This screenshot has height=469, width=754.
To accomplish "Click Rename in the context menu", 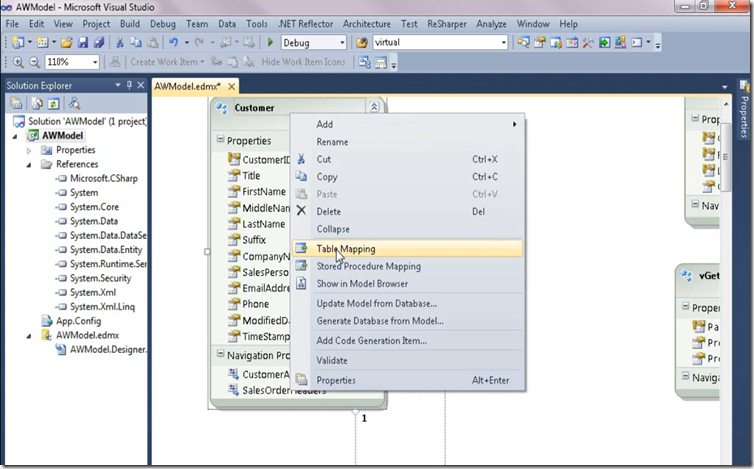I will click(408, 142).
